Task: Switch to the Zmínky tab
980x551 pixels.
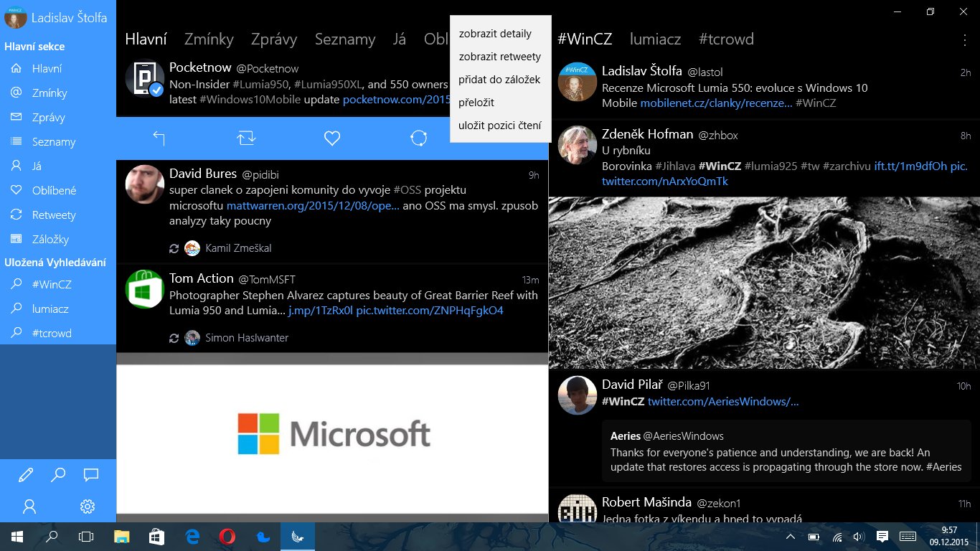Action: pyautogui.click(x=209, y=39)
